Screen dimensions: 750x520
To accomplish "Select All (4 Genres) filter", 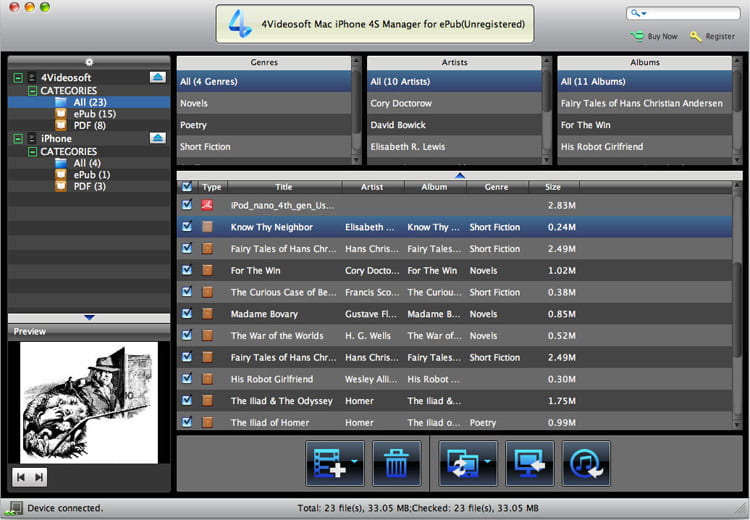I will 264,81.
